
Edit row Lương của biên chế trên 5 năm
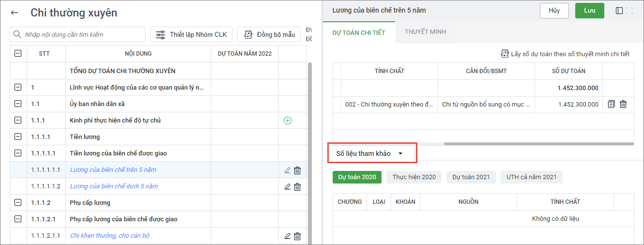(287, 170)
